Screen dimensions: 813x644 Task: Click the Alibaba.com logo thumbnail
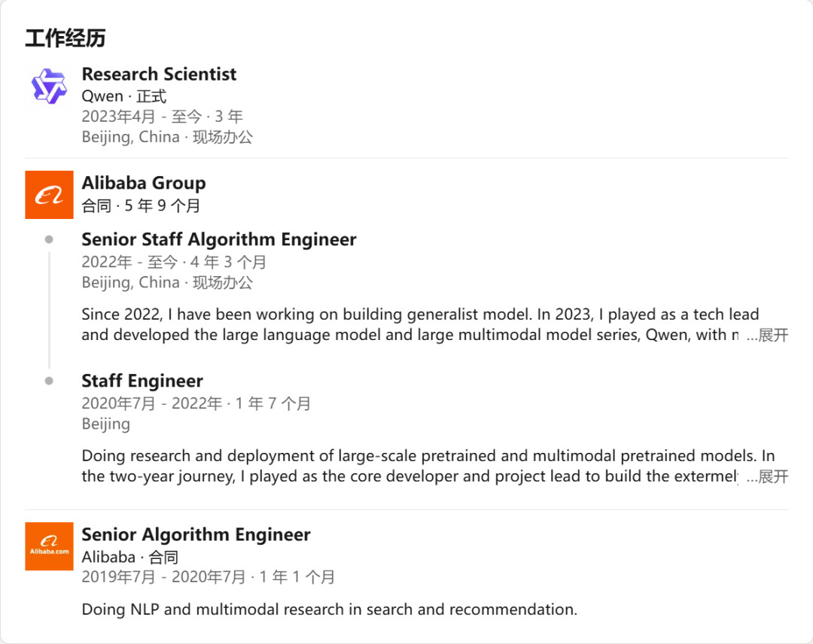click(x=49, y=546)
